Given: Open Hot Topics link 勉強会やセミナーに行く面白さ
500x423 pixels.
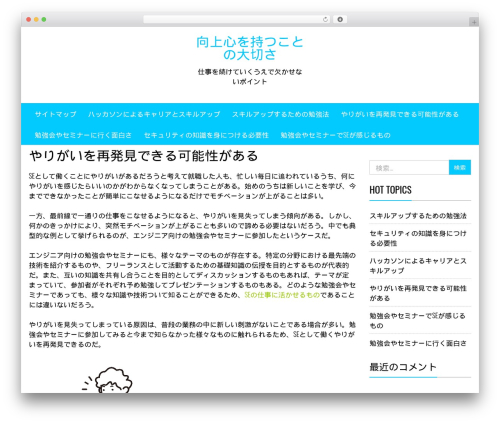Looking at the screenshot, I should point(418,343).
